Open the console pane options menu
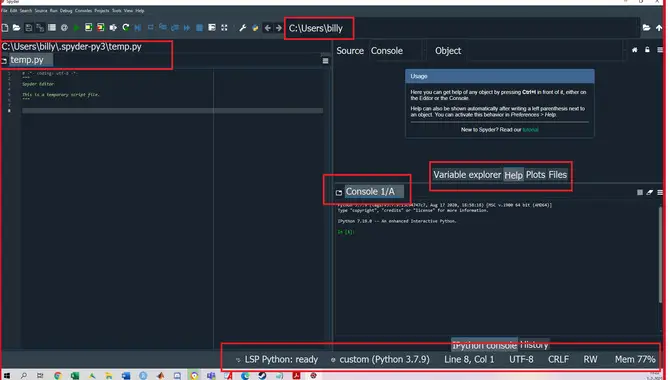The height and width of the screenshot is (380, 670). (x=660, y=192)
